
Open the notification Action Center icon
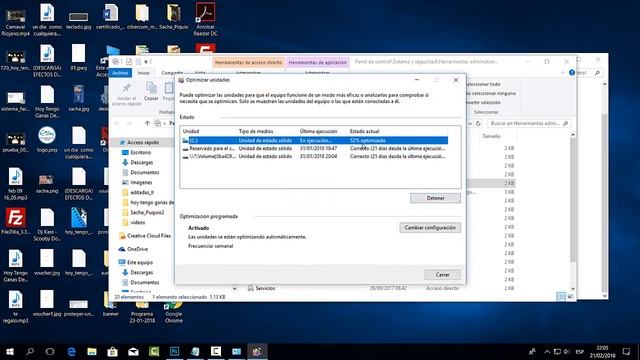pos(627,351)
